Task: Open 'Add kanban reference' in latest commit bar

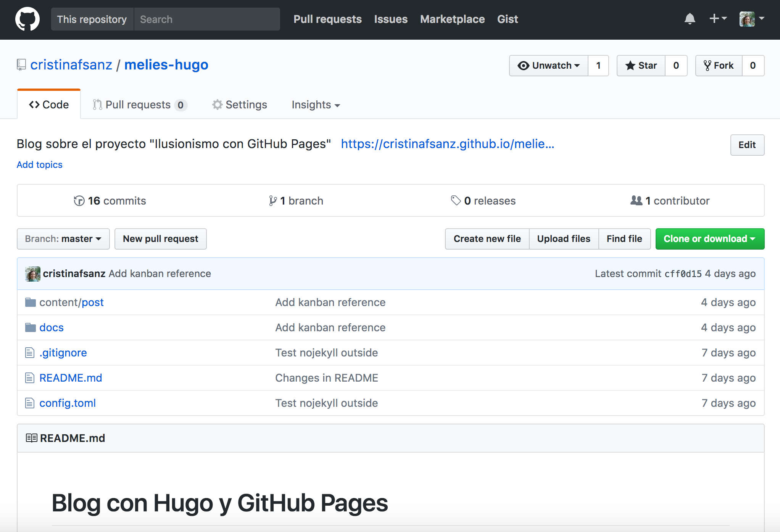Action: (160, 274)
